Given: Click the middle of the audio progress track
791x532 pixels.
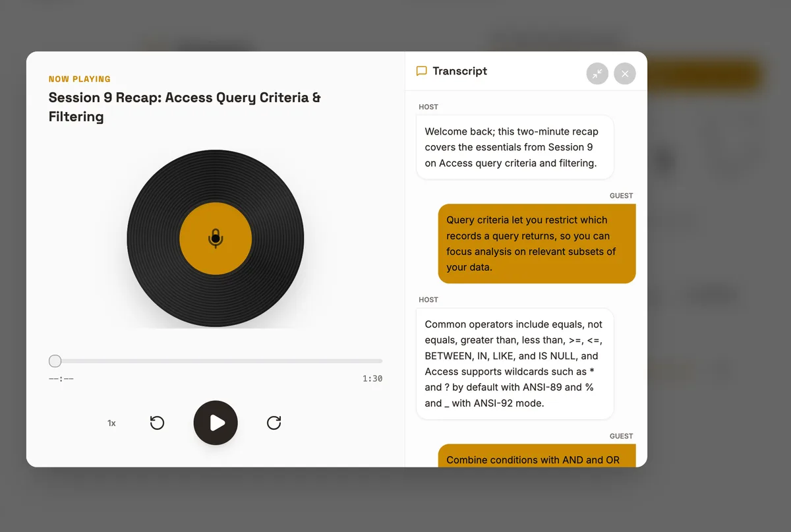Looking at the screenshot, I should pyautogui.click(x=216, y=361).
